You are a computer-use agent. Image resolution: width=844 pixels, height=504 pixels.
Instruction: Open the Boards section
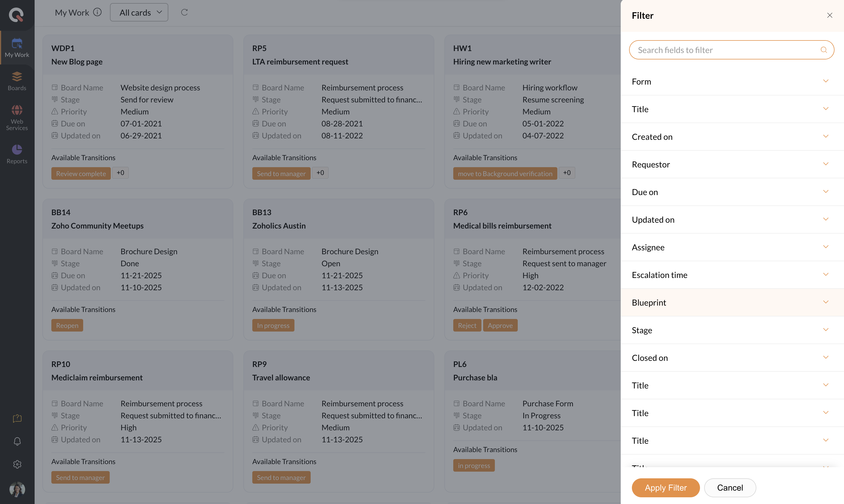(17, 81)
